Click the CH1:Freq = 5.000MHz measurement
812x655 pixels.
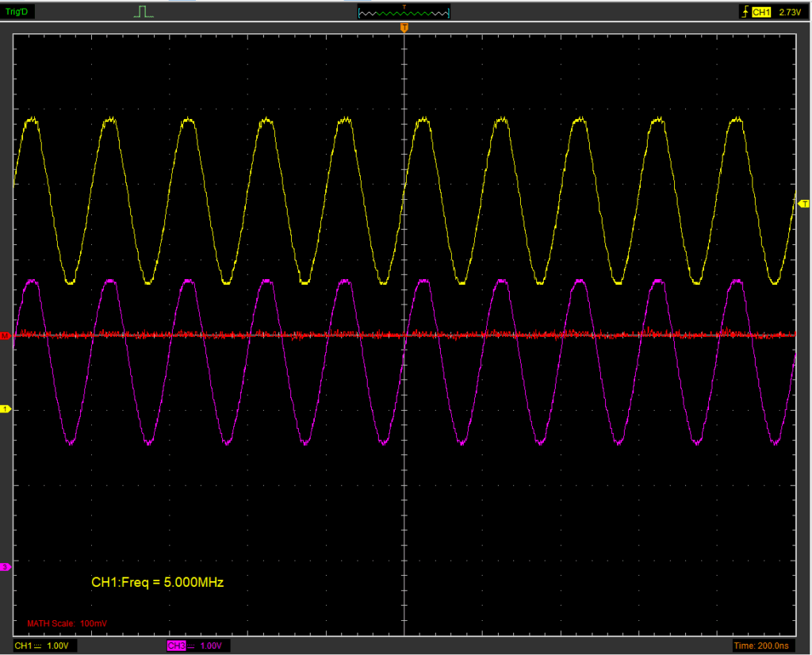point(158,583)
